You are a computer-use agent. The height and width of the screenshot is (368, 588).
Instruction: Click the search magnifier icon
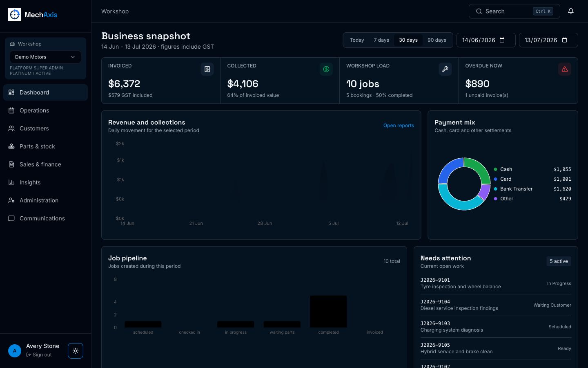479,11
